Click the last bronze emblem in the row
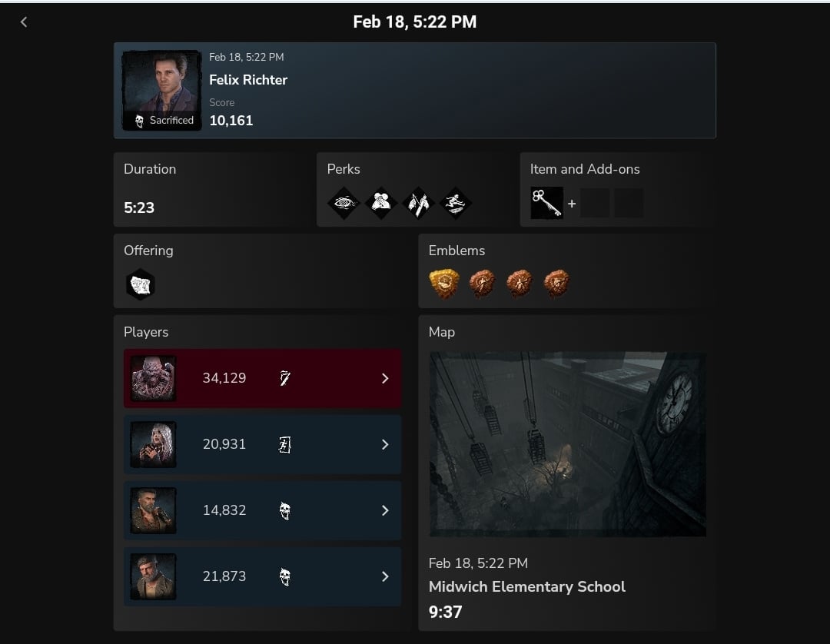This screenshot has width=830, height=644. tap(557, 283)
